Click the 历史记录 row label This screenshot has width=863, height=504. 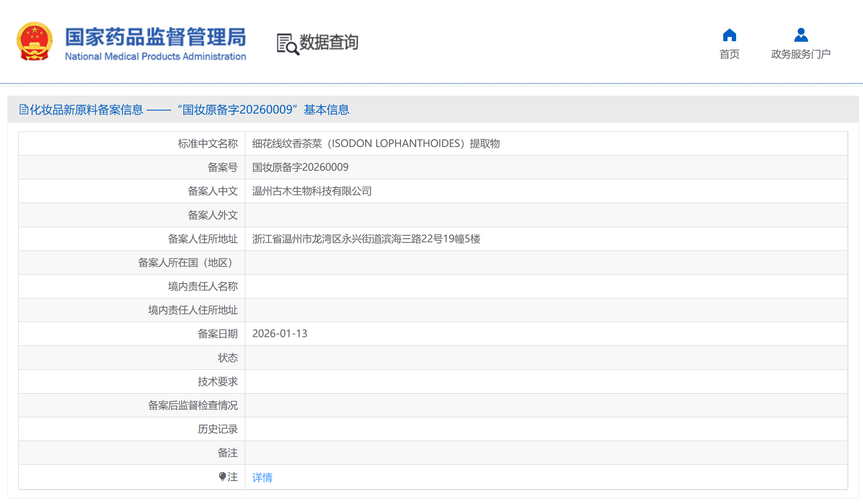pyautogui.click(x=218, y=429)
